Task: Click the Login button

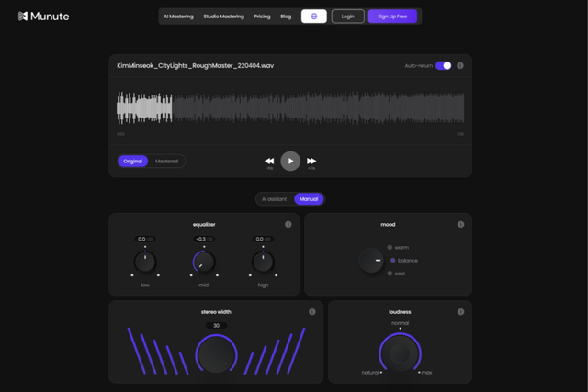Action: tap(347, 17)
